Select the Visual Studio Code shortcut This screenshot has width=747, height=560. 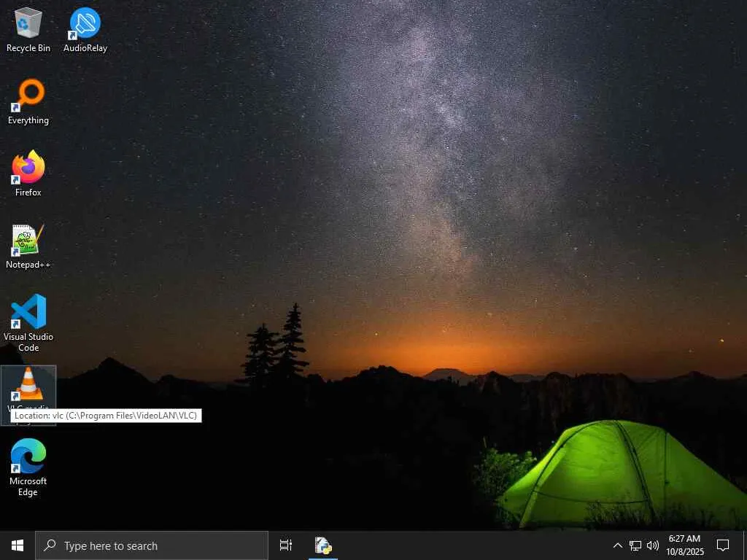pyautogui.click(x=28, y=322)
